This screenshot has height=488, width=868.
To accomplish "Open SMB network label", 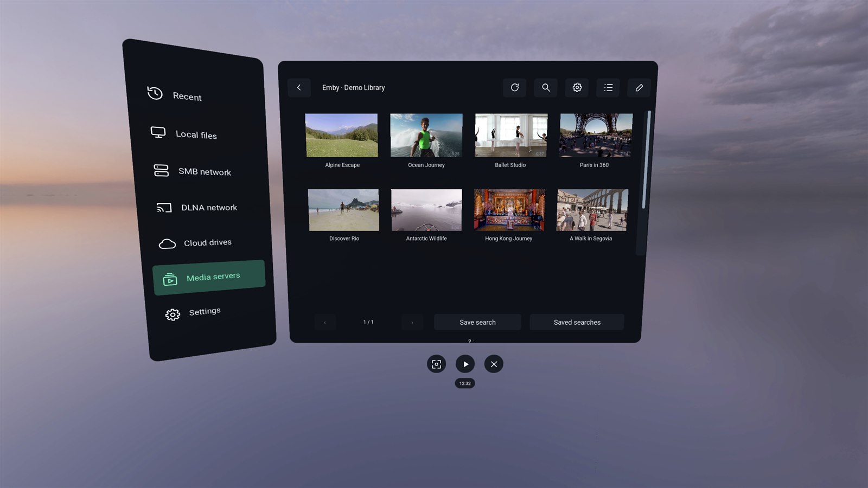I will (205, 171).
